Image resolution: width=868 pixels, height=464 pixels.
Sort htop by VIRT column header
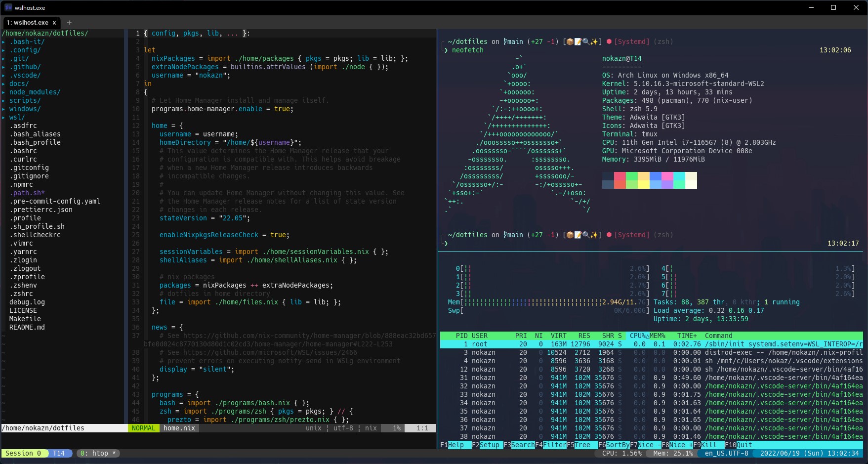tap(559, 336)
